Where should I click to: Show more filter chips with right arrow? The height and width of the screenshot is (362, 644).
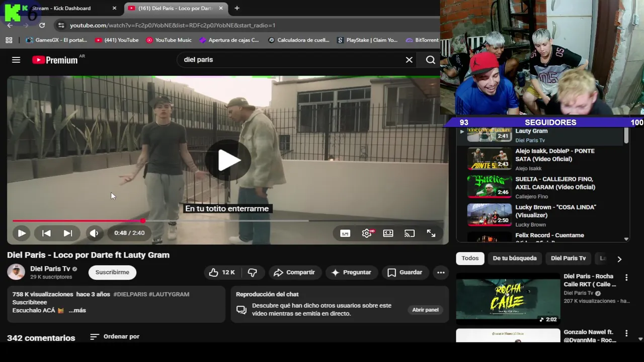[x=619, y=259]
